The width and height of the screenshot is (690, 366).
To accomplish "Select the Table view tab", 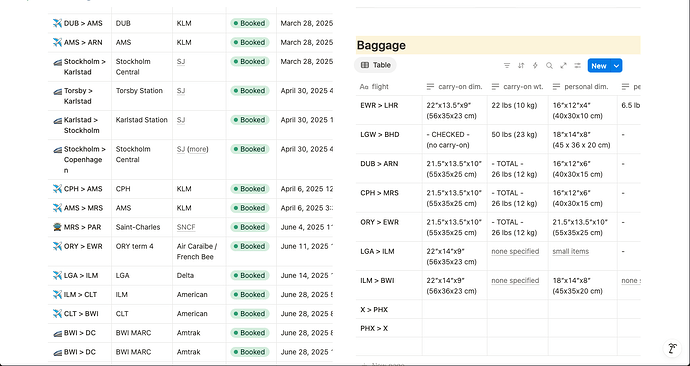I will click(375, 65).
